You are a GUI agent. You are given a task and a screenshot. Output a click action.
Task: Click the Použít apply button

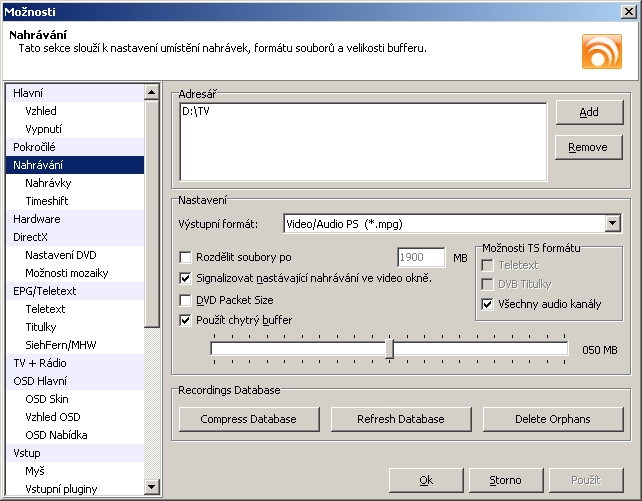(x=586, y=480)
